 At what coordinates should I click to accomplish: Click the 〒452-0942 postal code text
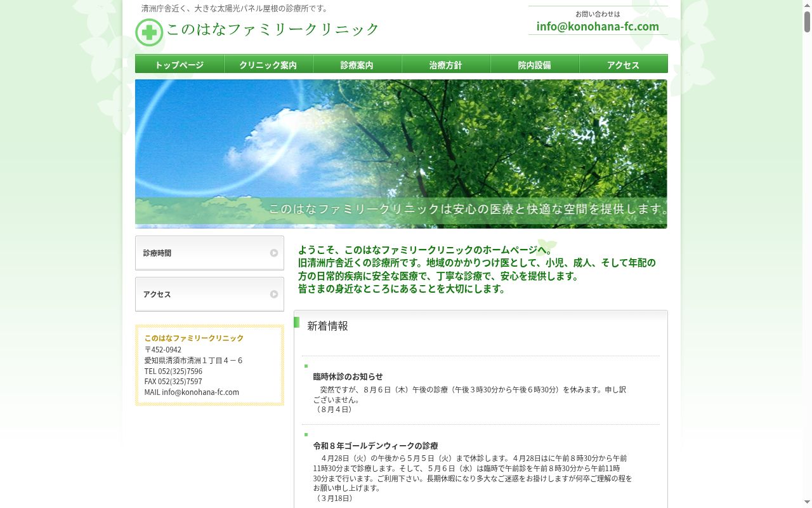[x=163, y=349]
